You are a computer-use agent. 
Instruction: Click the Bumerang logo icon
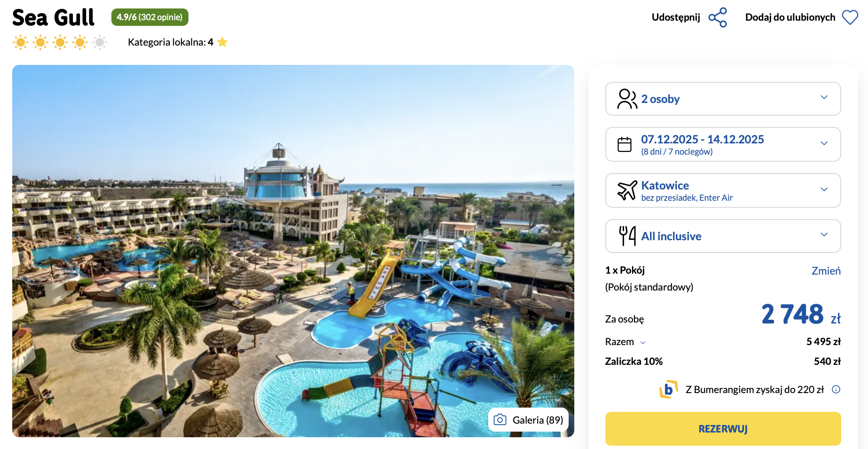coord(668,389)
